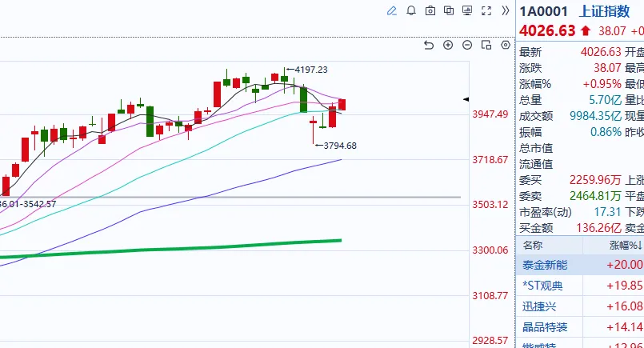The width and height of the screenshot is (644, 348).
Task: Click the 3718.67 axis price label
Action: point(490,160)
